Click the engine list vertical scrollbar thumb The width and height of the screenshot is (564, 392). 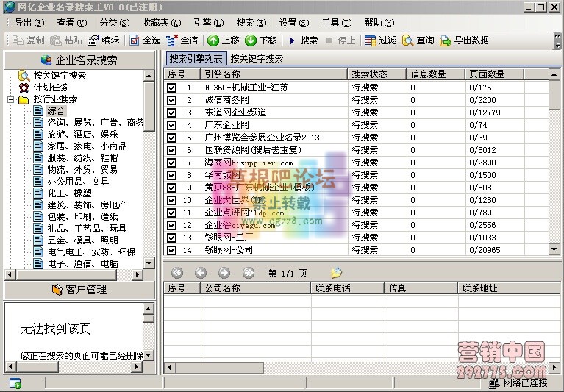coord(554,95)
